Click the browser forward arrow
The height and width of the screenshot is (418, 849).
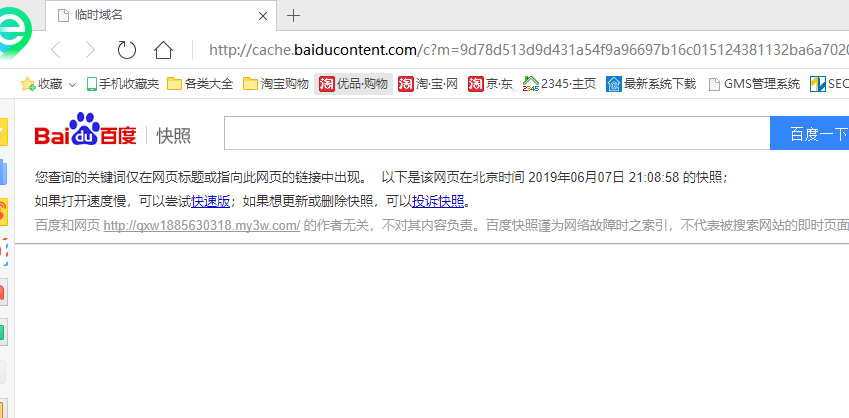click(x=90, y=50)
